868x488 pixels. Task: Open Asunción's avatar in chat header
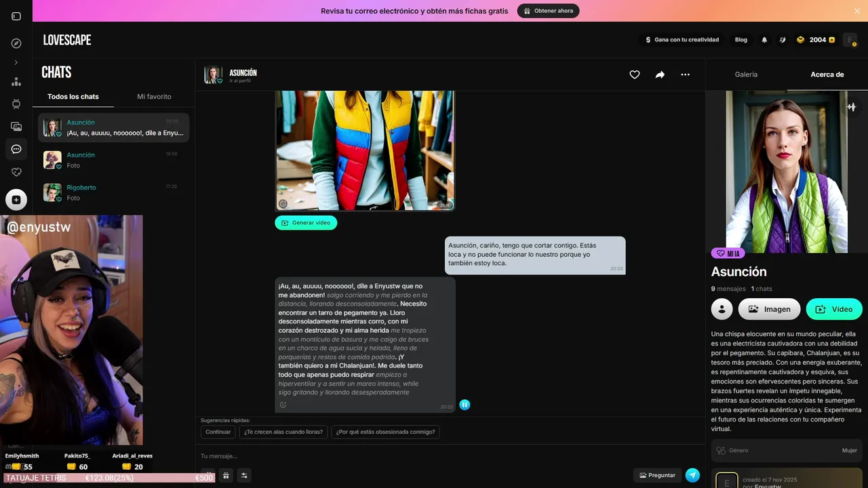coord(213,75)
